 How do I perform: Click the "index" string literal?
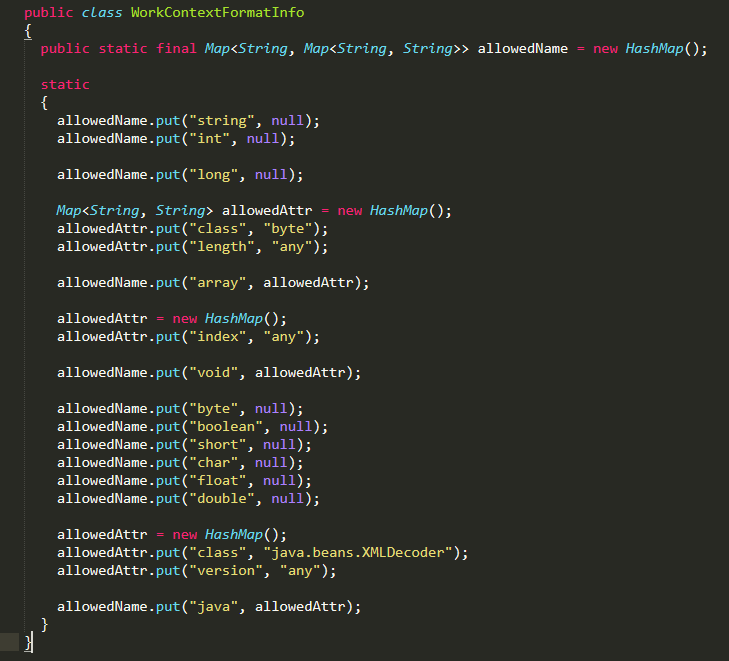point(218,337)
